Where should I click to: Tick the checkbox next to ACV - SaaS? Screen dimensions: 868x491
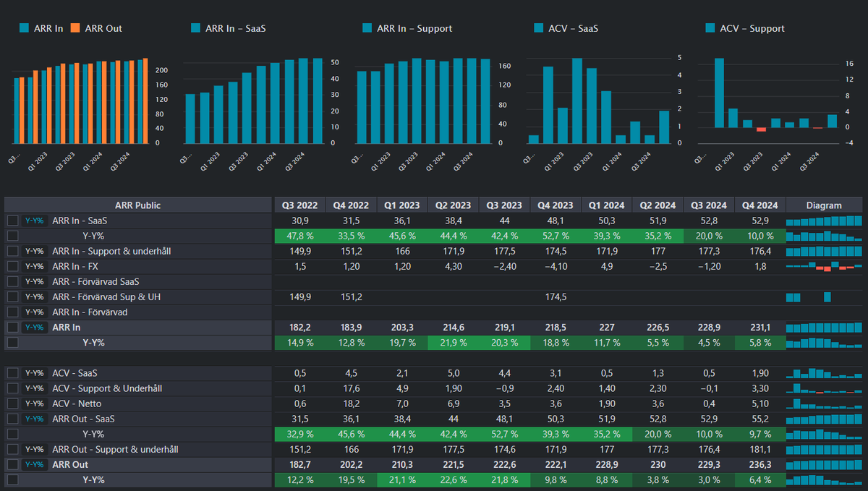click(12, 373)
